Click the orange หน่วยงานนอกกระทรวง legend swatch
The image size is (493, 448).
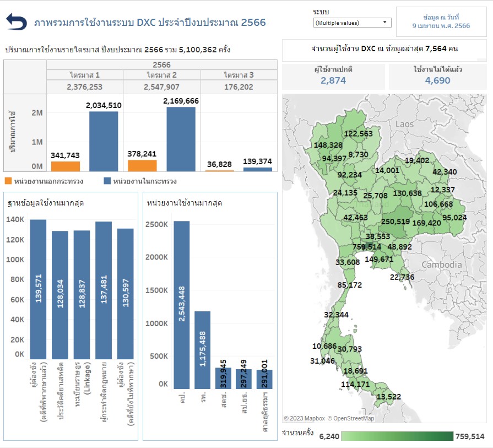[8, 181]
